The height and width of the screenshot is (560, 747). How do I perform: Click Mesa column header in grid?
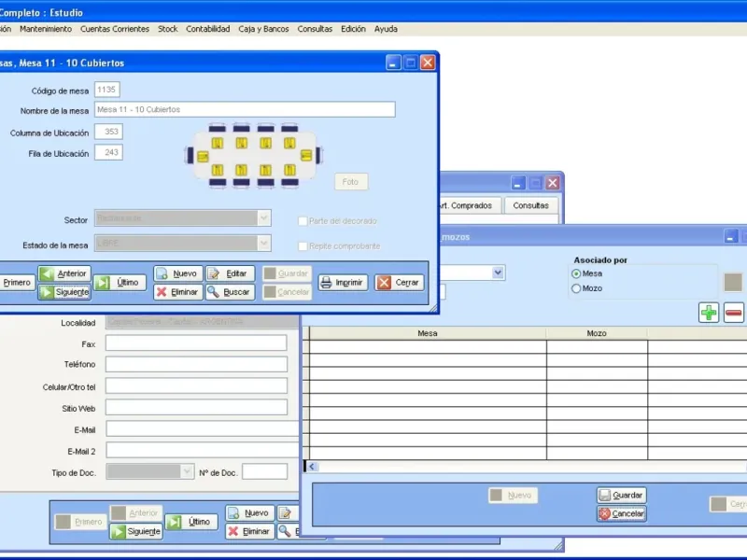428,333
